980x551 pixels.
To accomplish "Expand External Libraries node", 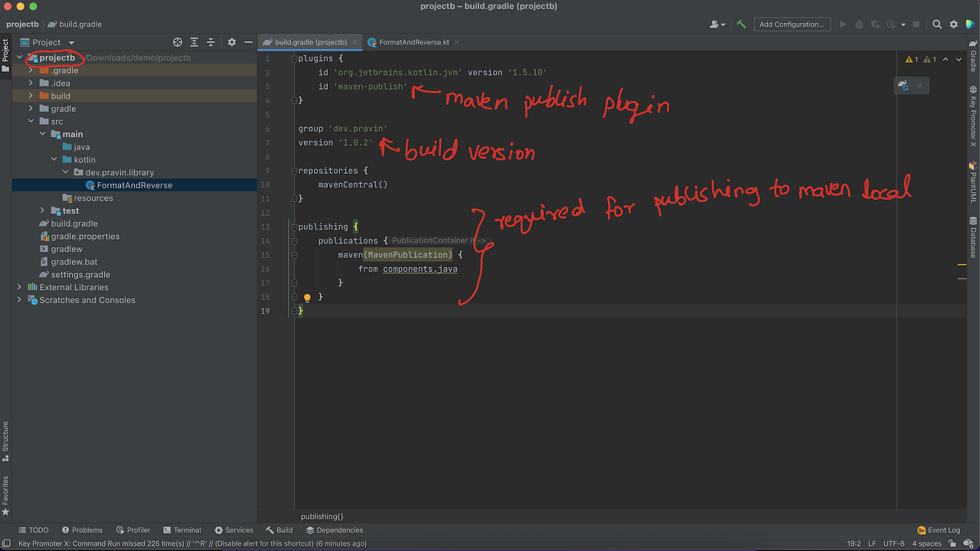I will click(19, 287).
